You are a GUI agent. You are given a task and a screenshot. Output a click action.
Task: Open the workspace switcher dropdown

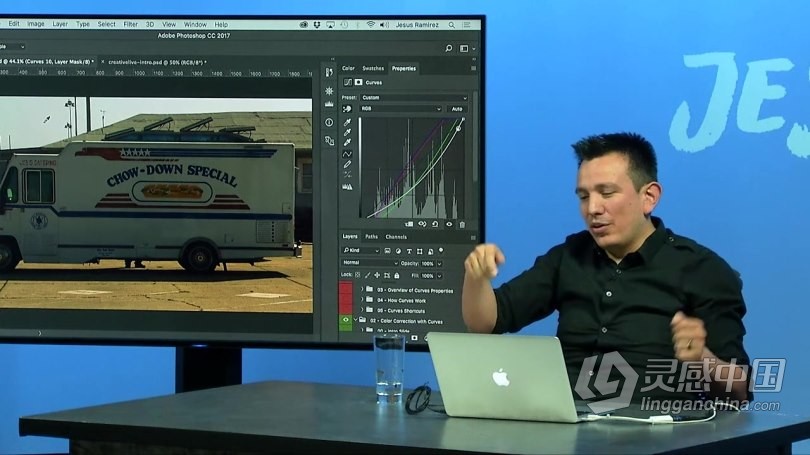click(x=467, y=49)
